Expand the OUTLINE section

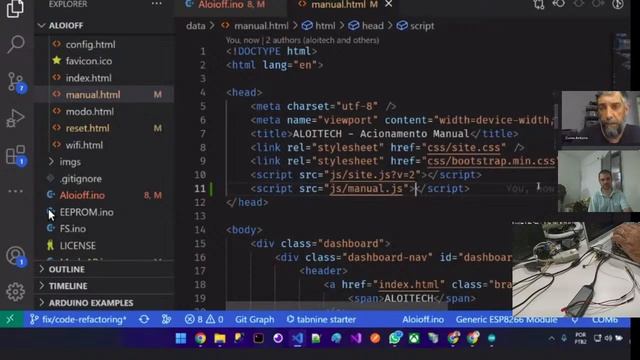[x=105, y=269]
